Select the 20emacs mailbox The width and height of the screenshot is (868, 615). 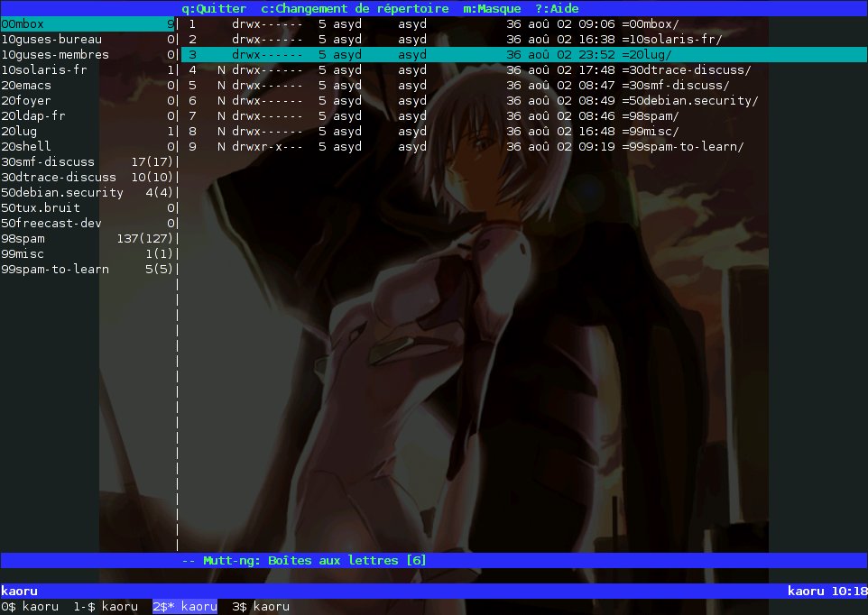[x=30, y=85]
